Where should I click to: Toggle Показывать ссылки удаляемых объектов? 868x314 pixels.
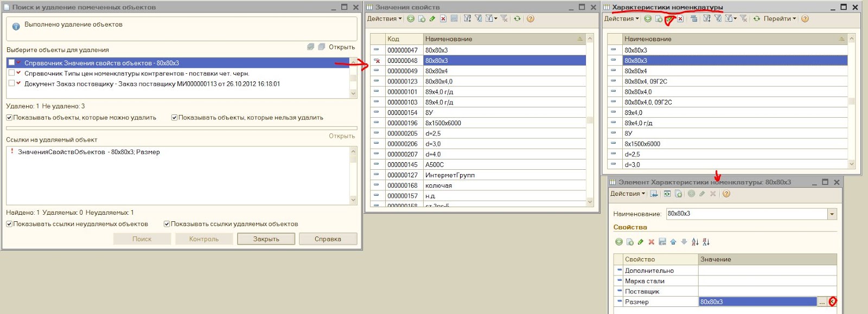click(167, 224)
